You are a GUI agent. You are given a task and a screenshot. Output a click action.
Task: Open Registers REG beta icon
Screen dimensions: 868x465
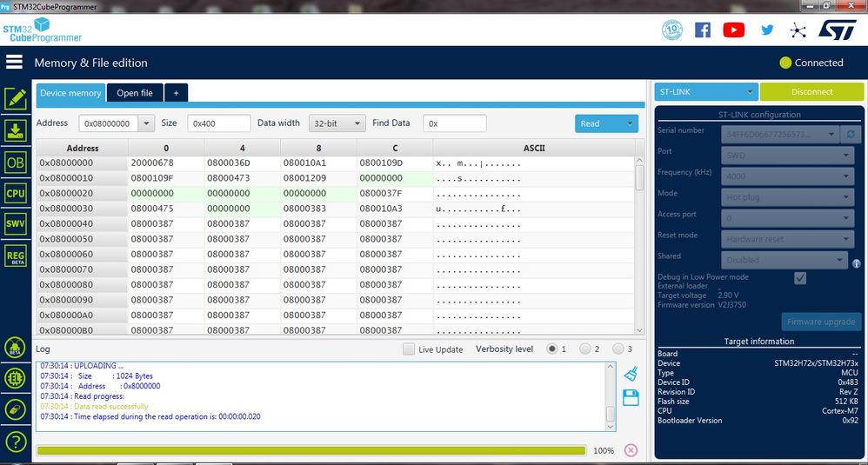[16, 256]
